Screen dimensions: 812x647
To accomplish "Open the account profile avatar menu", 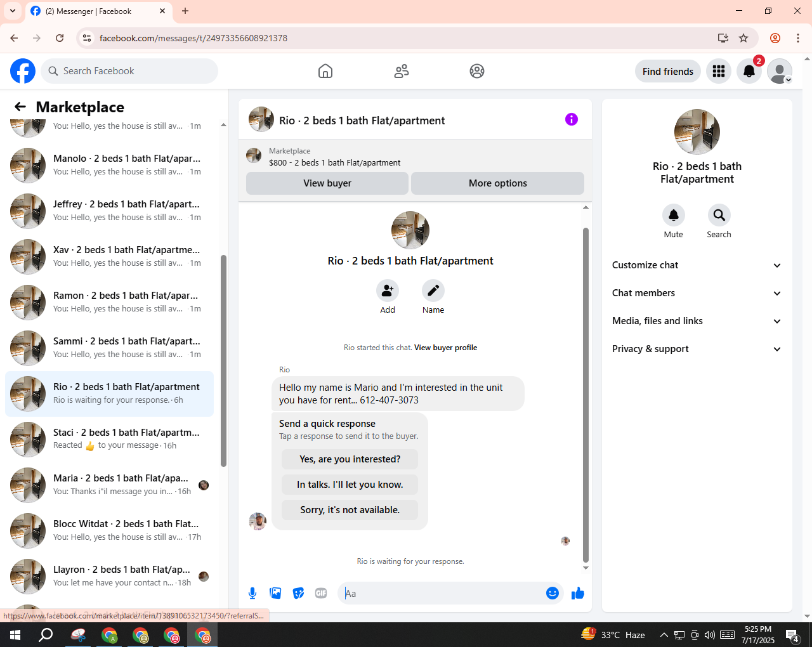I will 780,71.
